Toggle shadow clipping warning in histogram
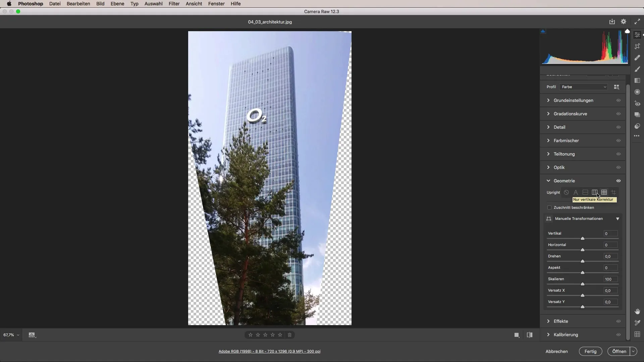This screenshot has width=644, height=362. (x=543, y=31)
